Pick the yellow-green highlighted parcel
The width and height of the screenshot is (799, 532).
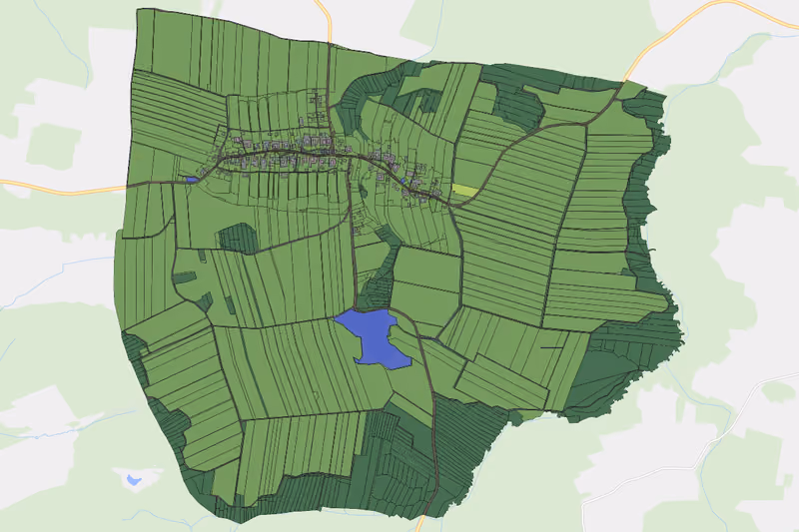coord(465,190)
